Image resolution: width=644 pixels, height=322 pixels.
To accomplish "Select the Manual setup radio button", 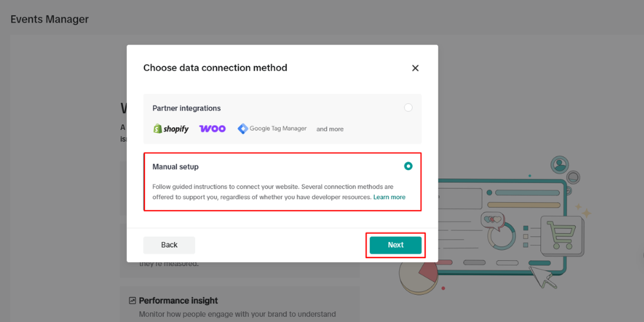I will (x=408, y=166).
